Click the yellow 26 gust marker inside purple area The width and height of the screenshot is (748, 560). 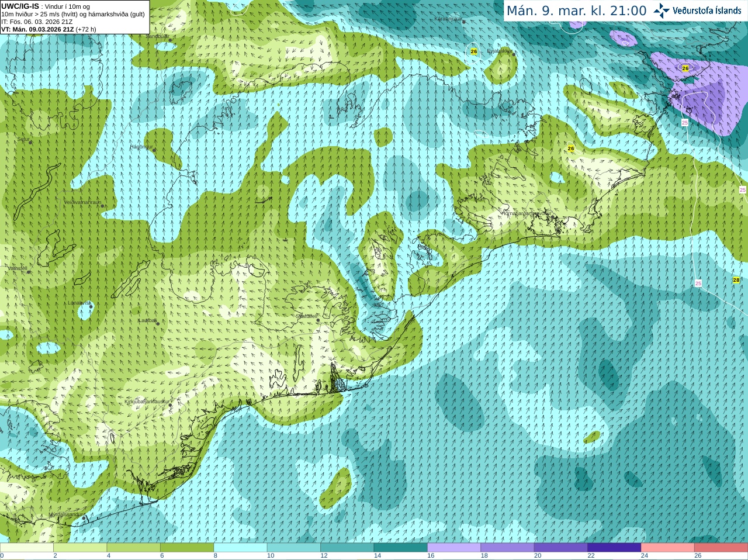tap(685, 68)
